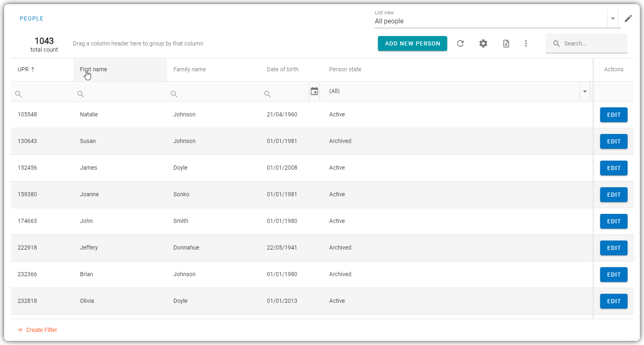Screen dimensions: 644x345
Task: Click Archived state in Susan's row
Action: 340,141
